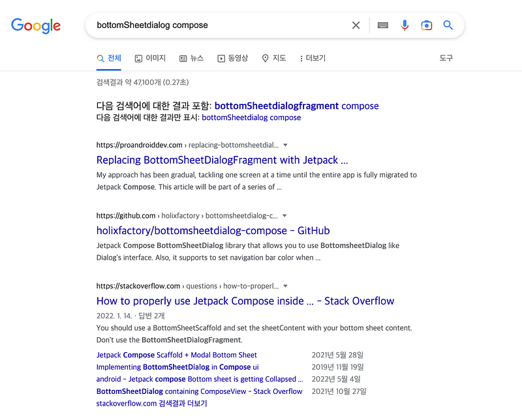Go to Google homepage via logo

point(36,26)
